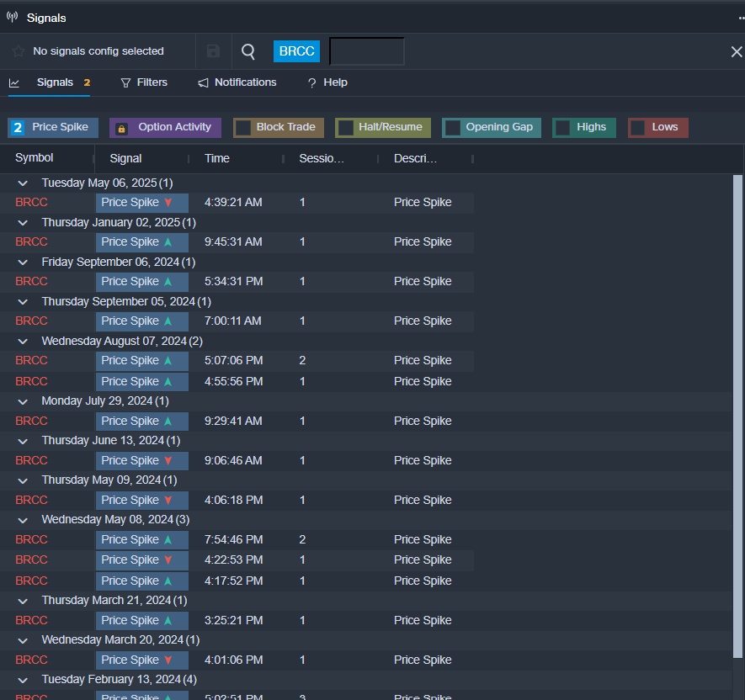
Task: Click the save config floppy disk icon
Action: point(213,51)
